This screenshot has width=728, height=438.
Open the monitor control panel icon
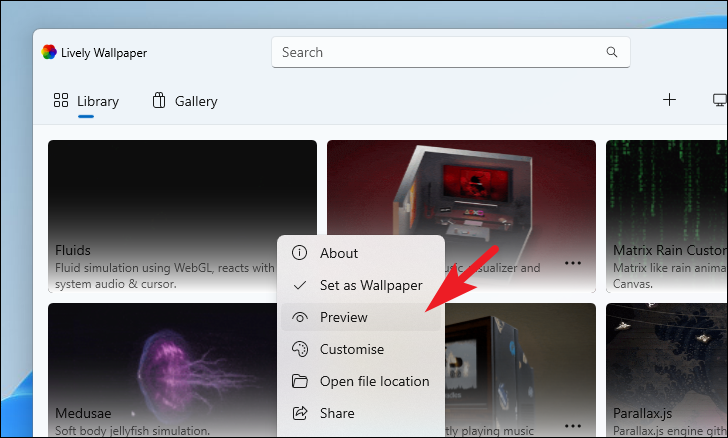point(720,99)
